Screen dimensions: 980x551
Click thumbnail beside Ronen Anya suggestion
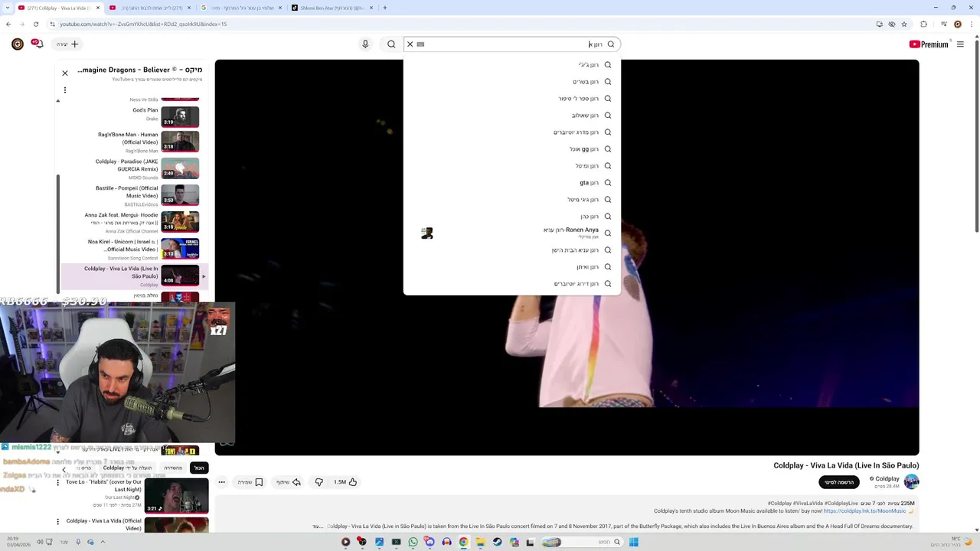point(427,233)
